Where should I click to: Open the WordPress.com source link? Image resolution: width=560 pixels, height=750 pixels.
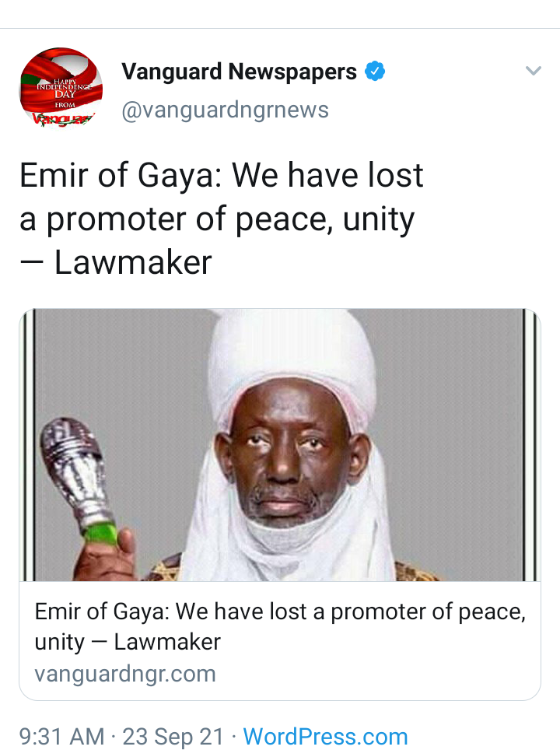(x=325, y=736)
